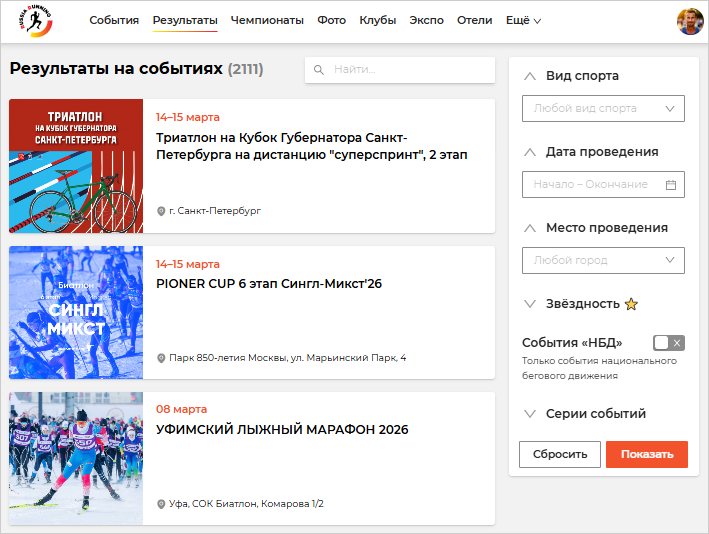Screen dimensions: 709x534
Task: Click the search magnifier icon
Action: pyautogui.click(x=319, y=70)
